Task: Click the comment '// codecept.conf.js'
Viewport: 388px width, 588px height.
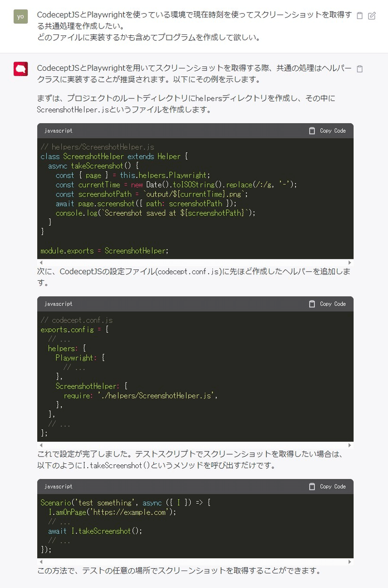Action: tap(77, 320)
